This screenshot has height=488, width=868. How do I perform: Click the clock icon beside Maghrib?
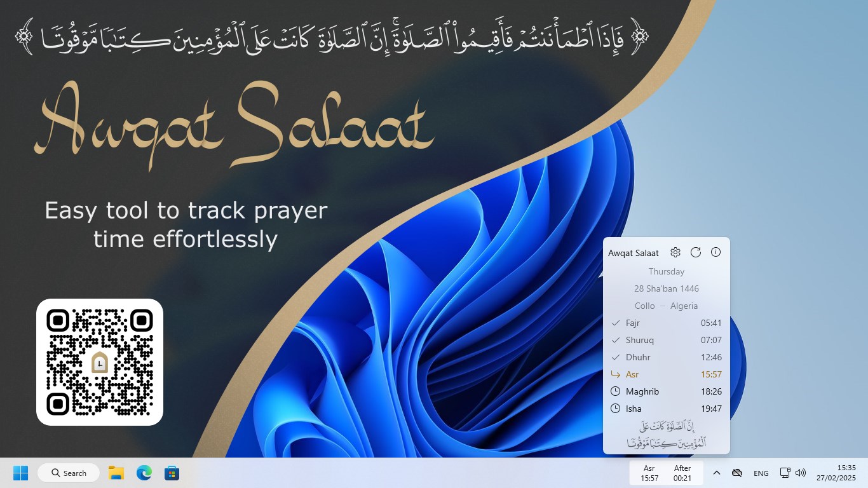(616, 391)
